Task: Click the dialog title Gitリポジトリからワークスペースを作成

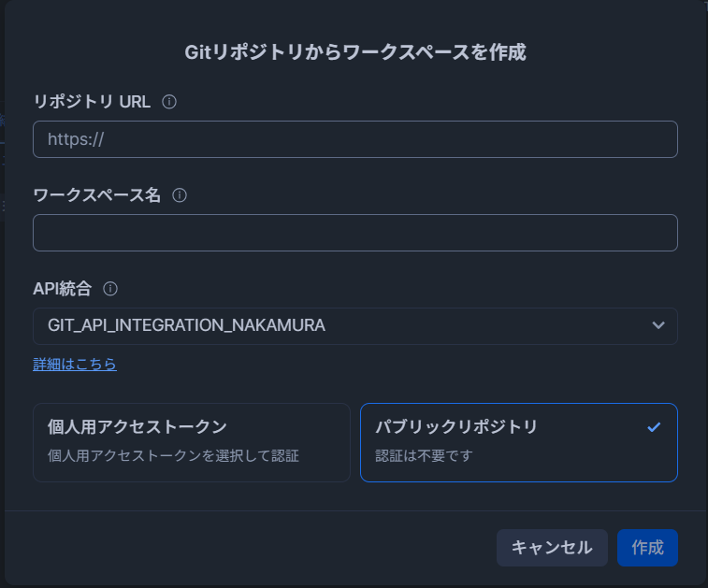Action: tap(354, 52)
